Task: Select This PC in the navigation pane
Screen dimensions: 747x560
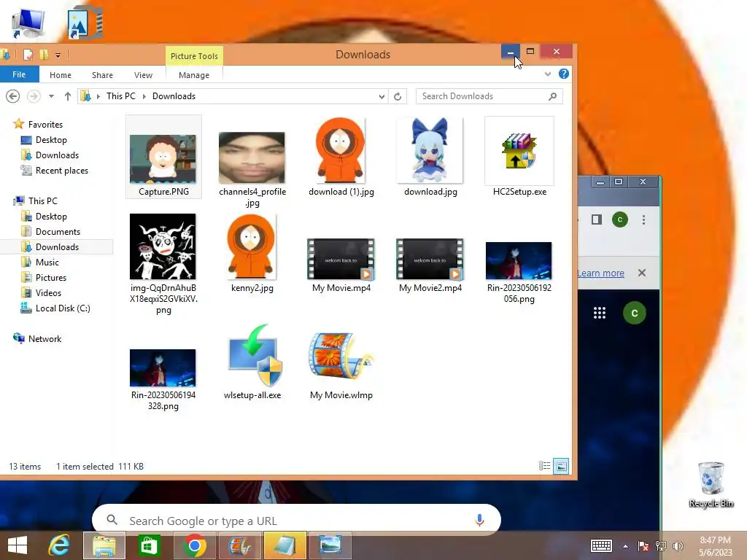Action: pos(43,201)
